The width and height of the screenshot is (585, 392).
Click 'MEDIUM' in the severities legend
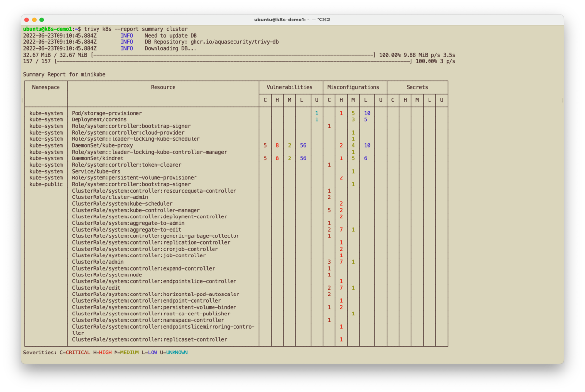coord(130,352)
